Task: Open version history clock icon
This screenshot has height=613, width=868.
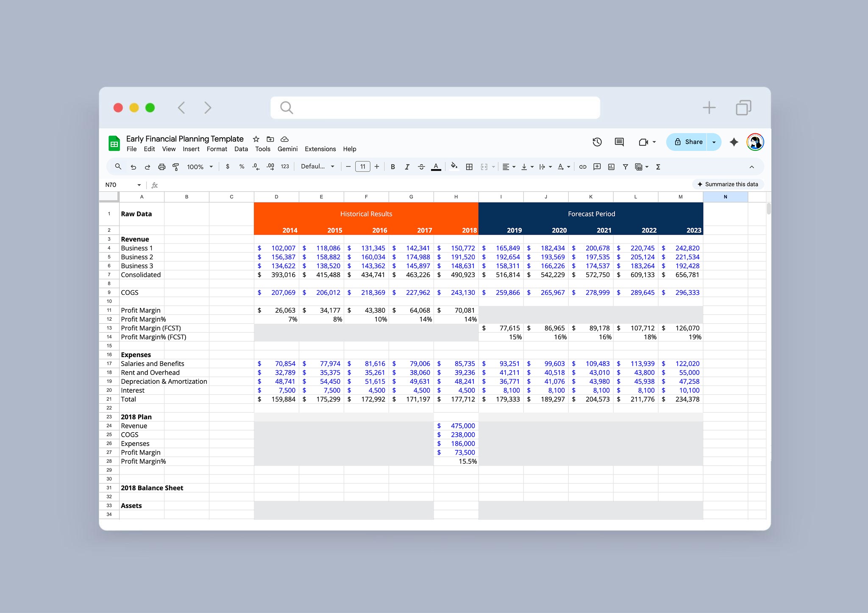Action: (597, 142)
